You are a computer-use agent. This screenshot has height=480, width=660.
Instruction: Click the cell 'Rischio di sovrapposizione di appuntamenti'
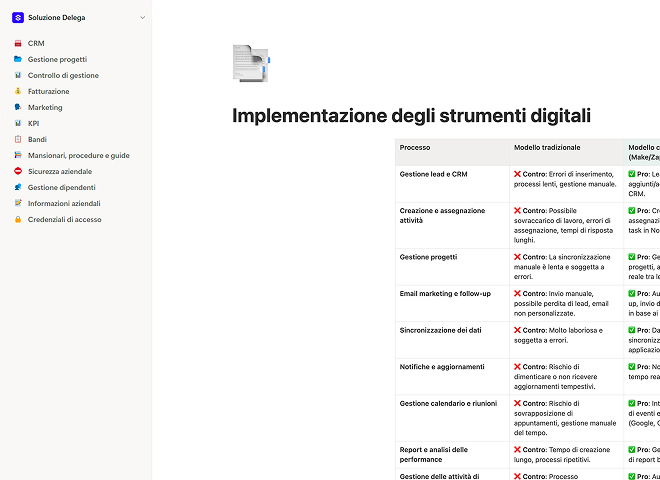567,418
